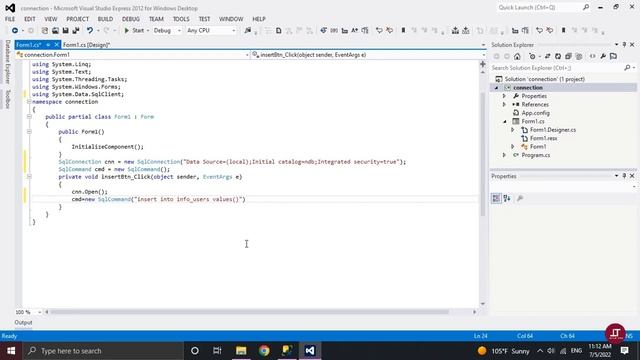This screenshot has width=640, height=360.
Task: Click the New Project toolbar icon
Action: [x=44, y=31]
